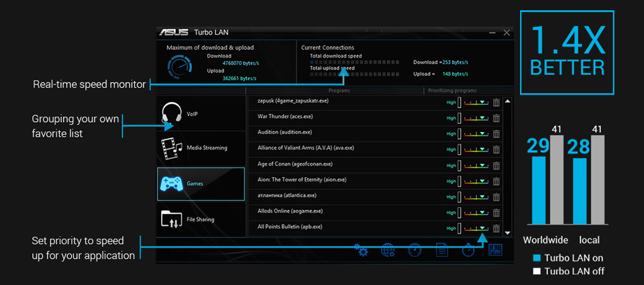Image resolution: width=644 pixels, height=285 pixels.
Task: Adjust the priority slider for zapusk
Action: click(x=476, y=103)
